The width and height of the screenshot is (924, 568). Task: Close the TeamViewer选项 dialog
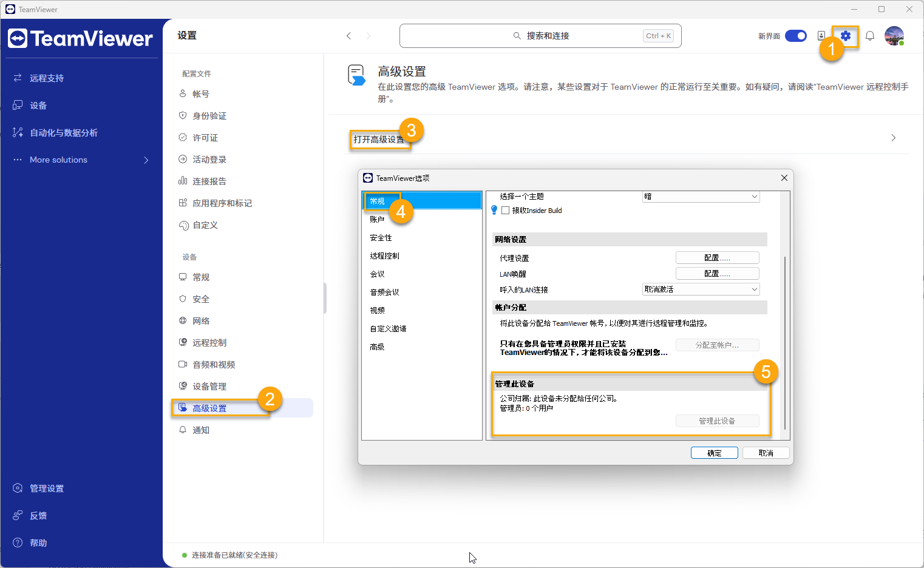784,178
